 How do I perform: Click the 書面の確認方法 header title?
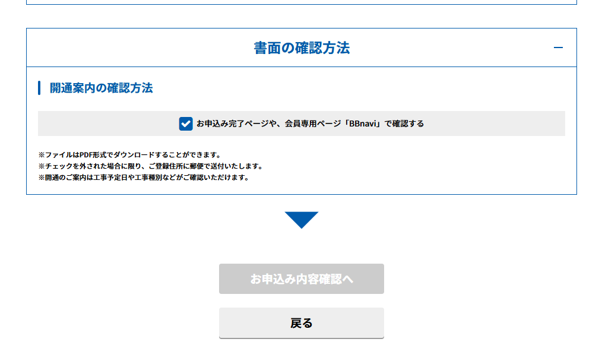coord(302,48)
